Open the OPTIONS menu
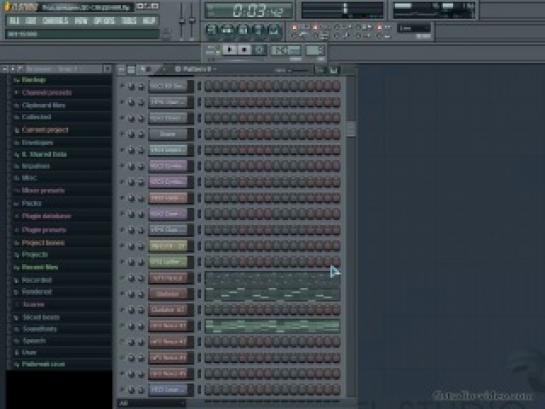 (104, 21)
